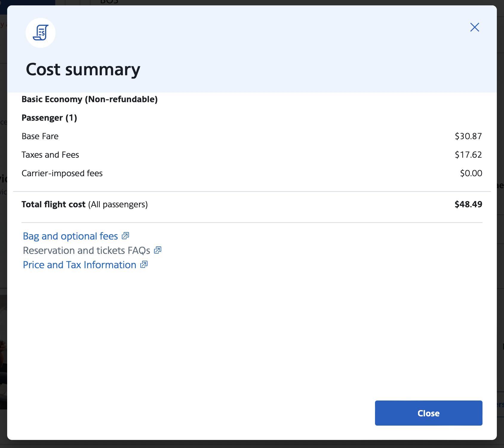
Task: Click the Cost summary heading
Action: pyautogui.click(x=83, y=70)
